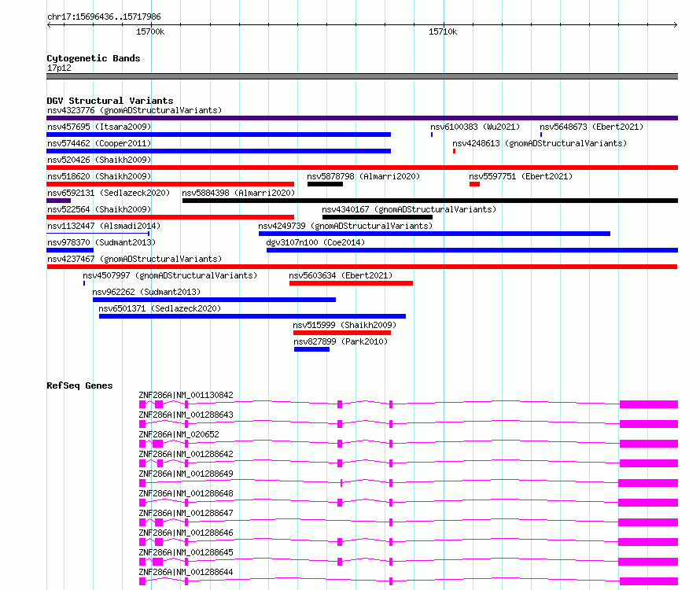Click dgv3107n100 (Coe2014) label
700x590 pixels.
[x=315, y=242]
